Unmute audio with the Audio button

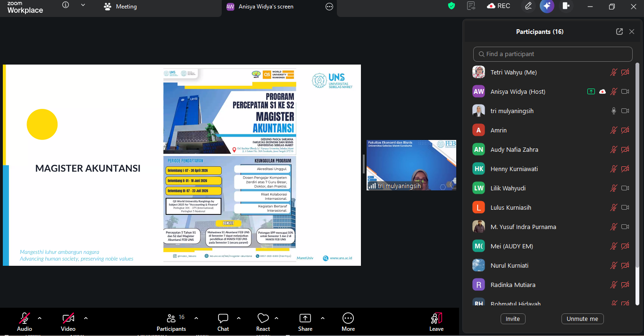pyautogui.click(x=25, y=322)
